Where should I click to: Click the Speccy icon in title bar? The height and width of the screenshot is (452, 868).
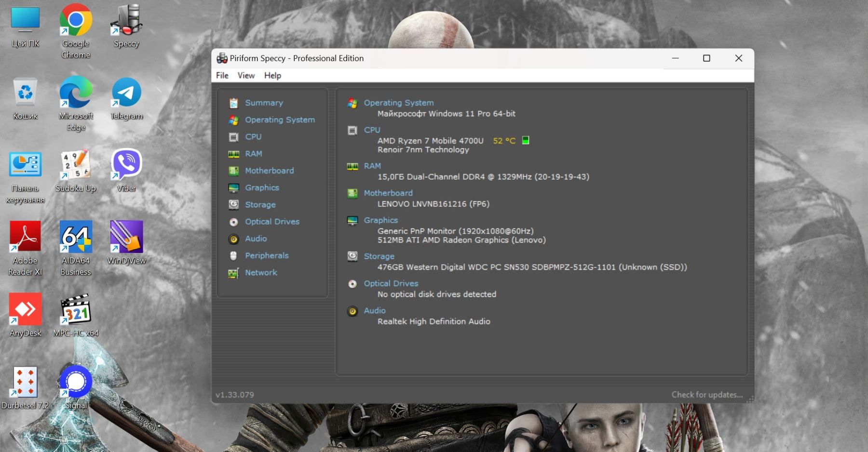[222, 58]
